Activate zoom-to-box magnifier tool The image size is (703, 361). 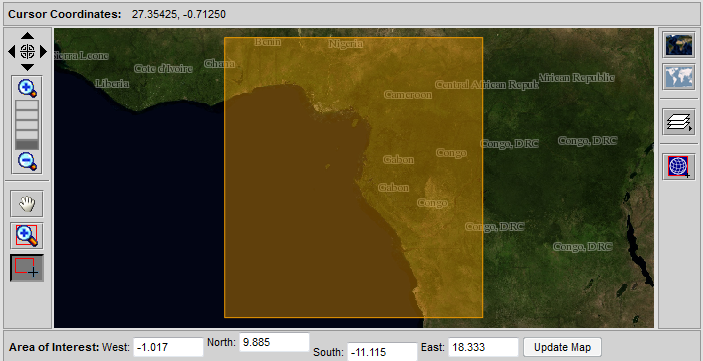(27, 235)
